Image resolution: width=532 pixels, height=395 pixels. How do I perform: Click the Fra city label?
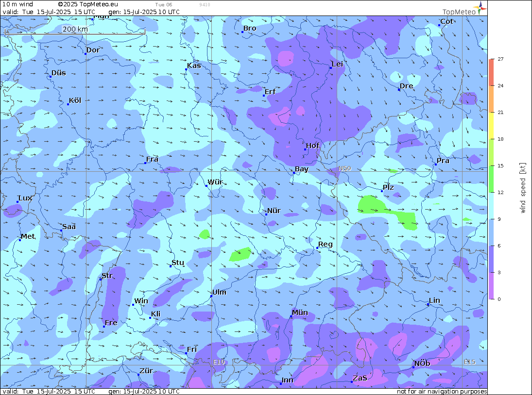(x=152, y=159)
